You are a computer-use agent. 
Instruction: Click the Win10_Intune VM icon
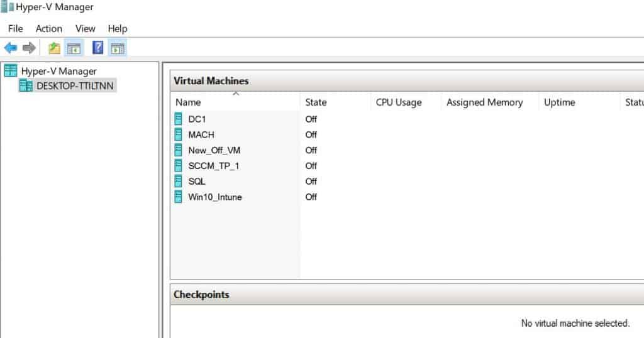coord(179,197)
